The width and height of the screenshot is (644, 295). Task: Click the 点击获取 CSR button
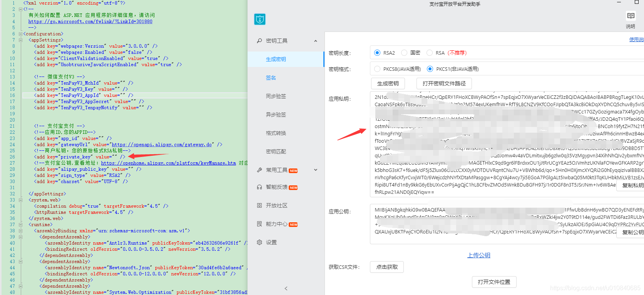click(x=387, y=267)
